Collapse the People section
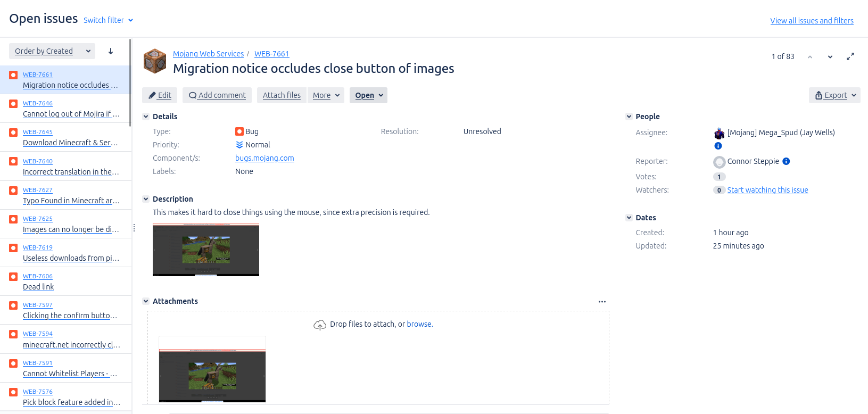This screenshot has width=868, height=414. click(x=629, y=117)
